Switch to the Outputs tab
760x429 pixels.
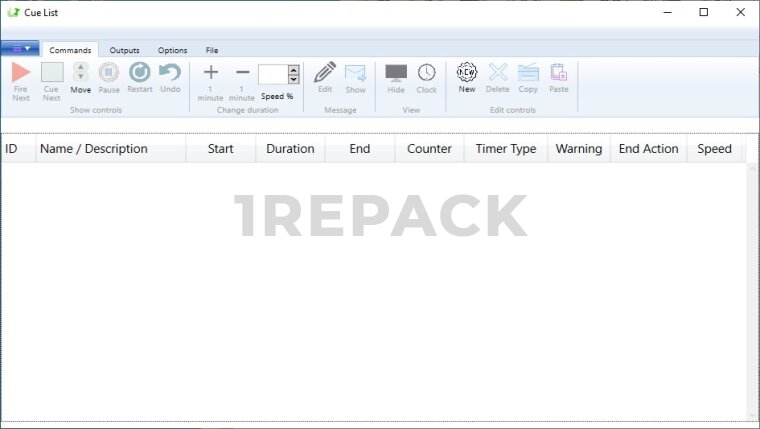click(x=125, y=50)
